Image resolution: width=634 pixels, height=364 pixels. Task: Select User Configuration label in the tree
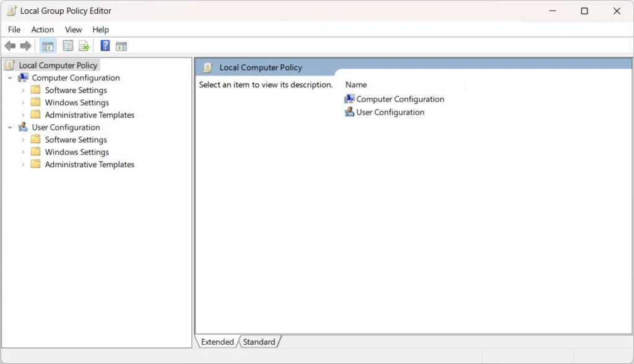(x=66, y=128)
